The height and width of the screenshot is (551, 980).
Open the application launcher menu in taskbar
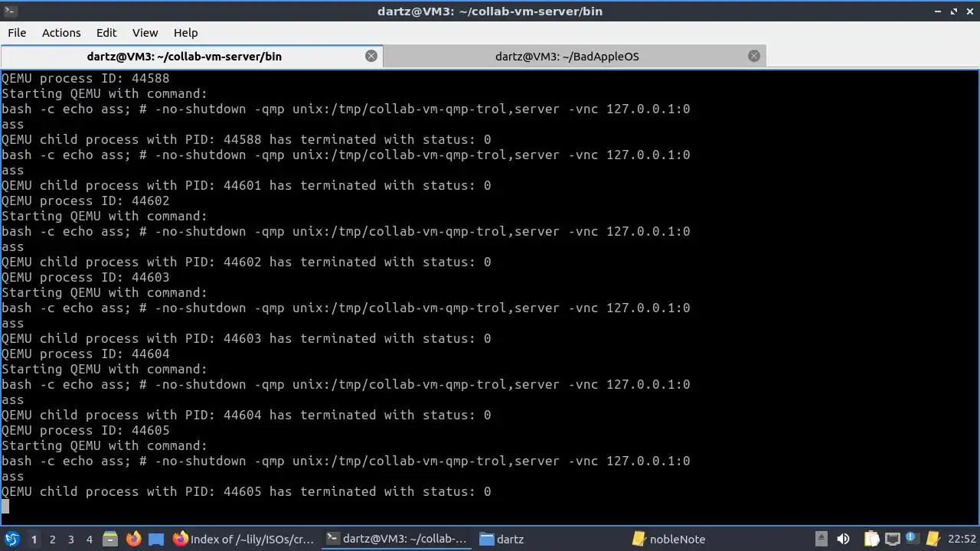point(11,539)
